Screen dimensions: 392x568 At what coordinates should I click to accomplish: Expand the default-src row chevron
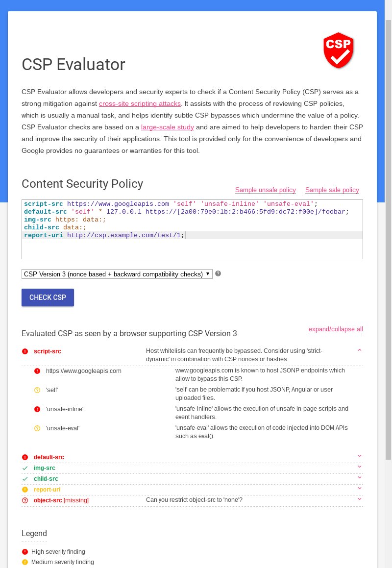(x=359, y=456)
